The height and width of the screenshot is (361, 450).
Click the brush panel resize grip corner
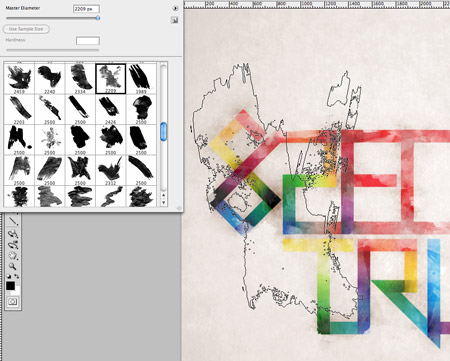click(x=179, y=208)
